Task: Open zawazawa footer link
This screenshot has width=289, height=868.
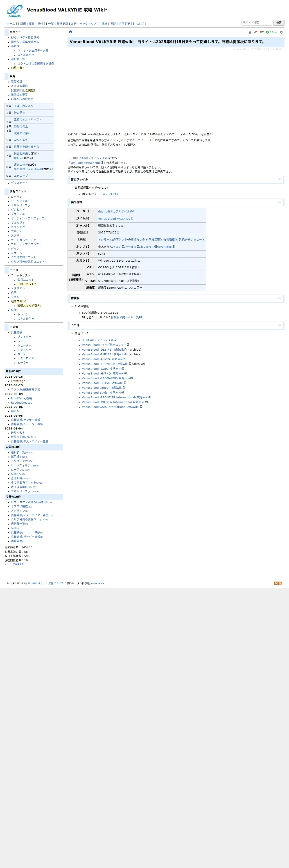Action: coord(97,583)
